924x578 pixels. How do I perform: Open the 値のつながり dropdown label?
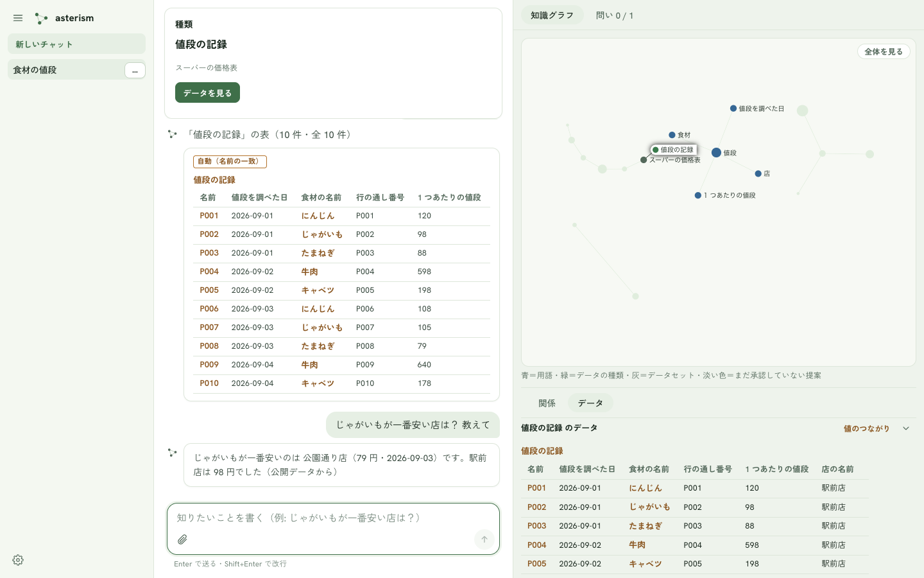[x=866, y=428]
